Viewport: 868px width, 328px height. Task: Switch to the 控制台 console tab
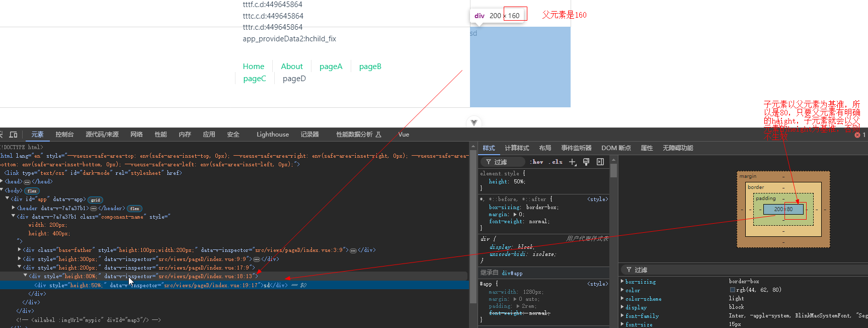pos(64,135)
